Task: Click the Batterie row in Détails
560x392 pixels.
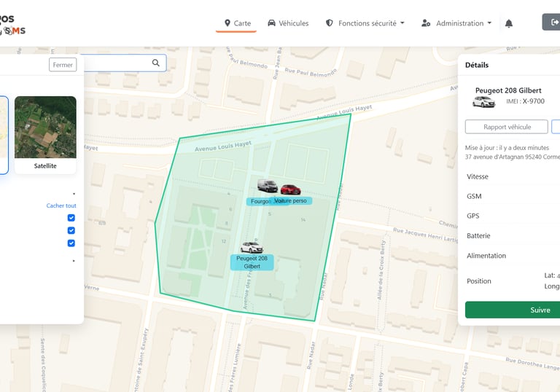Action: coord(513,235)
